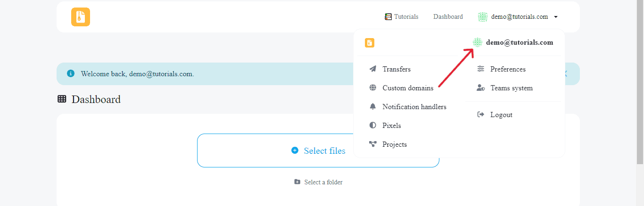Click the Select a folder link
The width and height of the screenshot is (644, 206).
tap(323, 182)
